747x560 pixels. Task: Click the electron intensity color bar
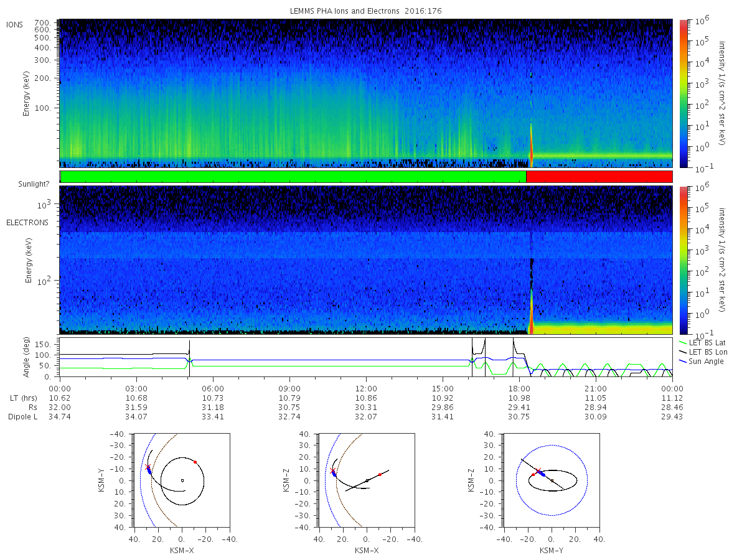click(683, 260)
